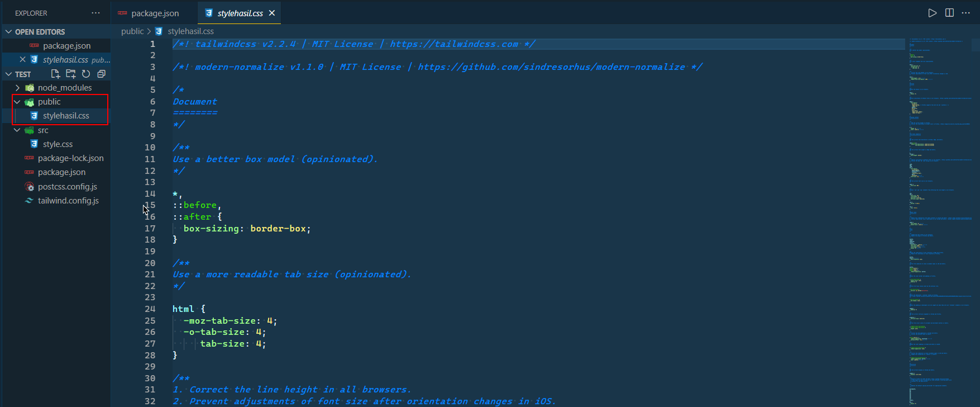
Task: Open tailwind.config.js from the file tree
Action: (68, 201)
